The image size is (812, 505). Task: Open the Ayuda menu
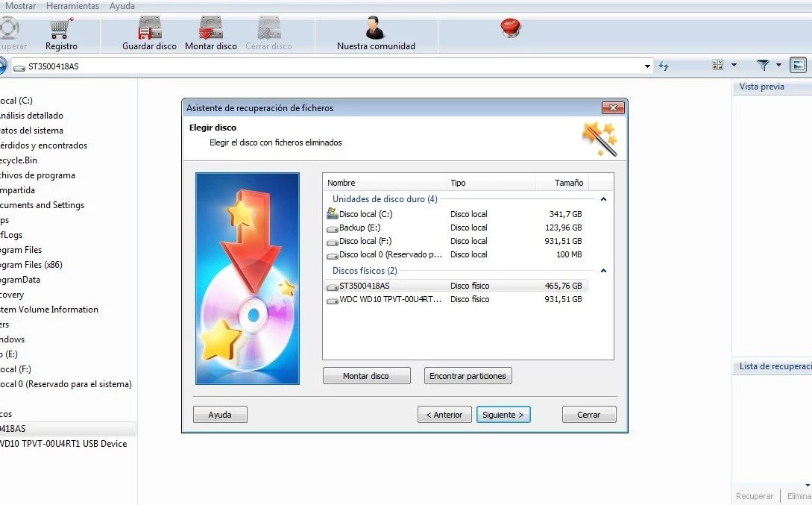(122, 6)
